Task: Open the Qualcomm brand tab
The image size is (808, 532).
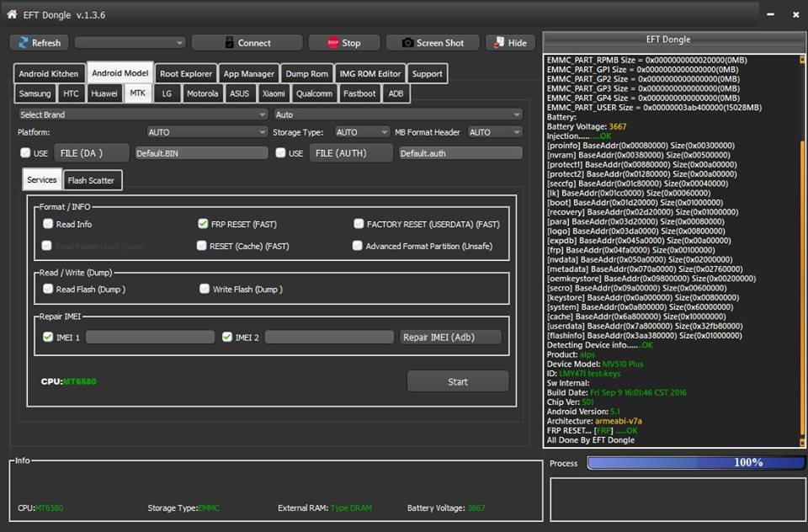Action: (x=314, y=93)
